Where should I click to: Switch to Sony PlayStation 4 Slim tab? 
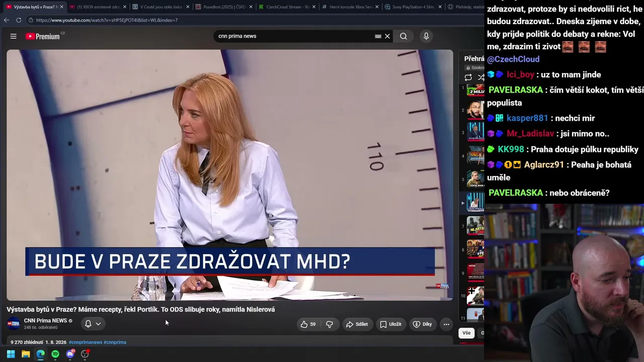click(414, 7)
